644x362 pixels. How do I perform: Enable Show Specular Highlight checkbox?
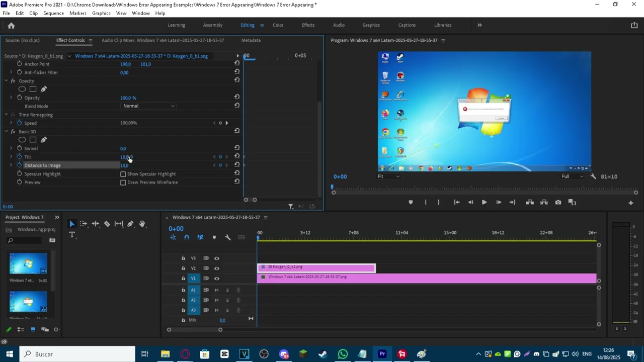[123, 174]
